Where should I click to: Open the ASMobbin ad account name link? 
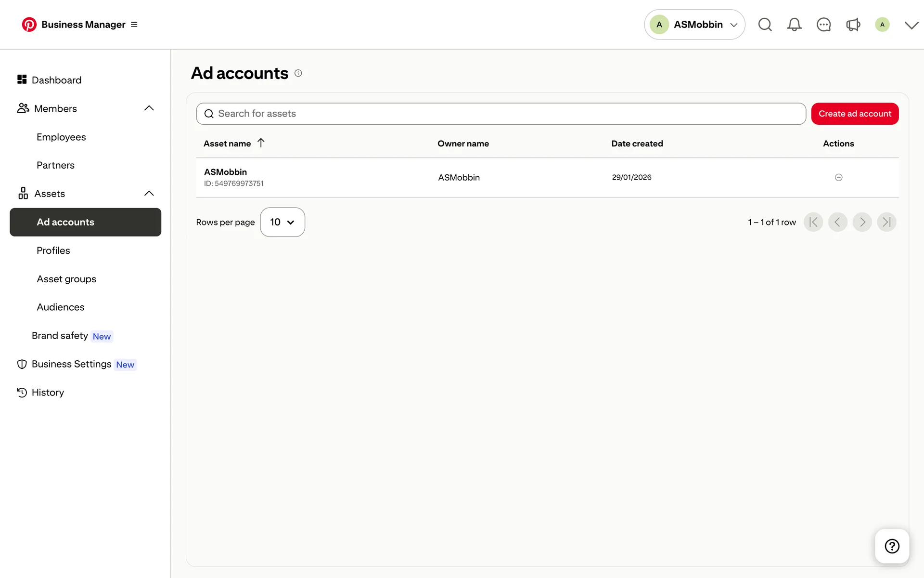pos(225,172)
